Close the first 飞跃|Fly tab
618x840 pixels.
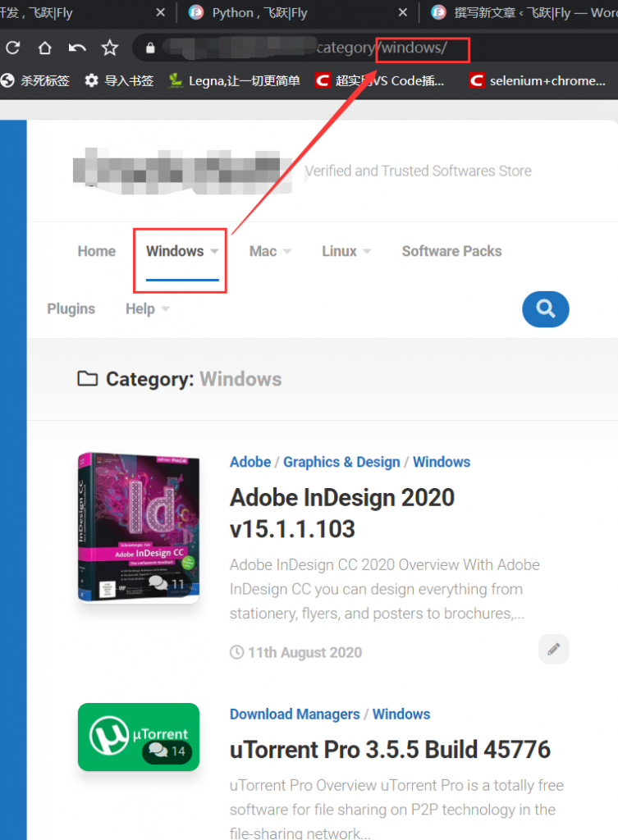(x=160, y=12)
